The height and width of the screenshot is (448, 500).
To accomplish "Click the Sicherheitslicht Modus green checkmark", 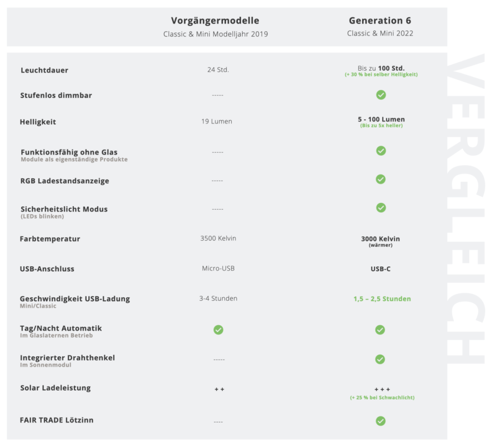I will 381,207.
